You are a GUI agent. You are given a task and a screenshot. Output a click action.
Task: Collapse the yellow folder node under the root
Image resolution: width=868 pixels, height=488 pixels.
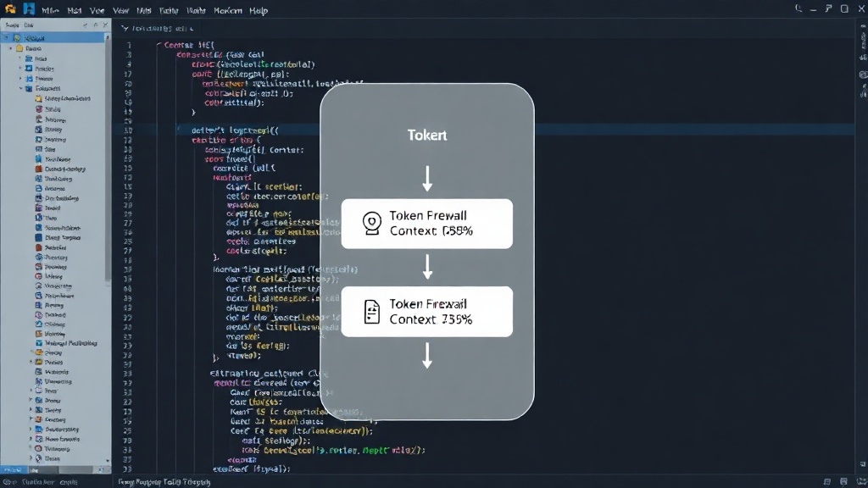point(10,48)
